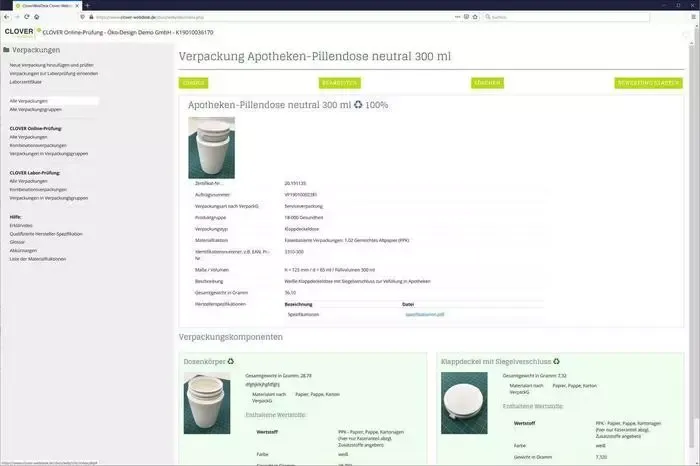Click the green BEARBEITEN button

point(340,83)
